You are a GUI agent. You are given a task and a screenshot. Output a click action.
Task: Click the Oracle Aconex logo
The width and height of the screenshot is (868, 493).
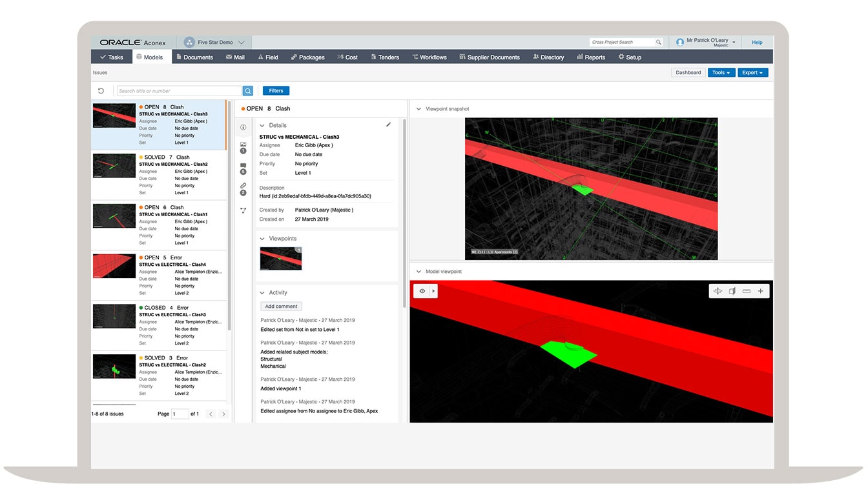[134, 43]
